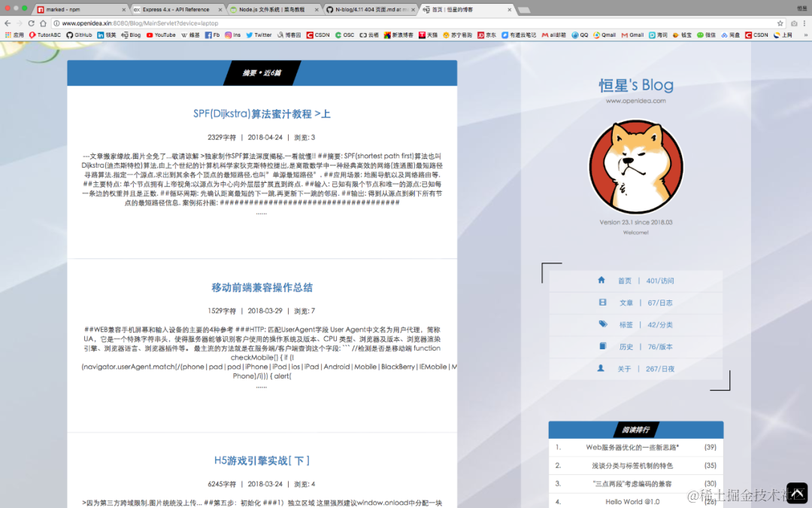812x508 pixels.
Task: Open a new browser tab
Action: coord(524,10)
